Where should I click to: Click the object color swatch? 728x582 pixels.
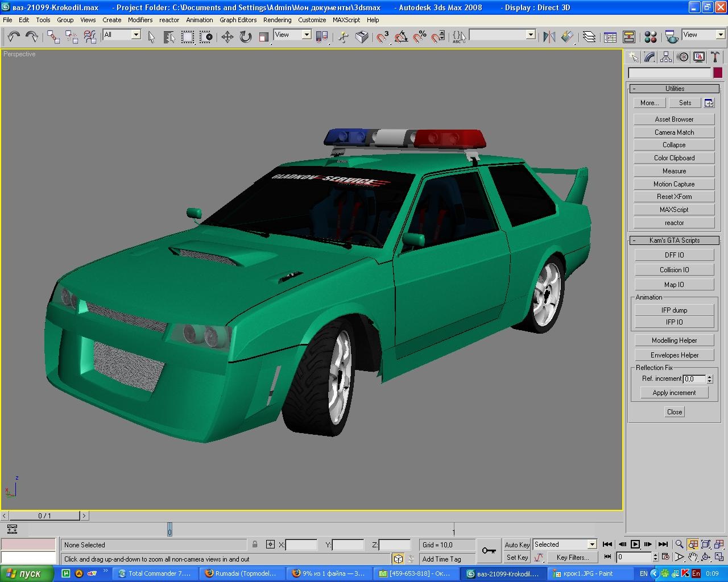(718, 73)
